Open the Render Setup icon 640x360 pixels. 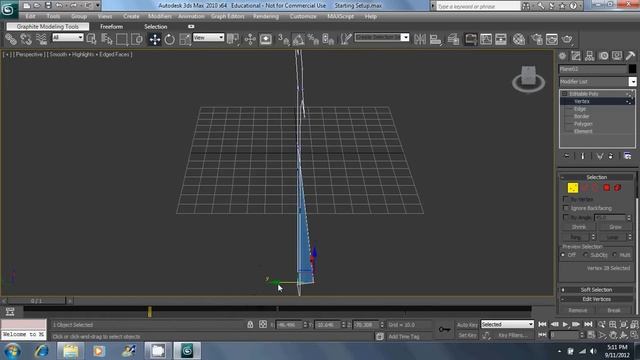(x=537, y=39)
